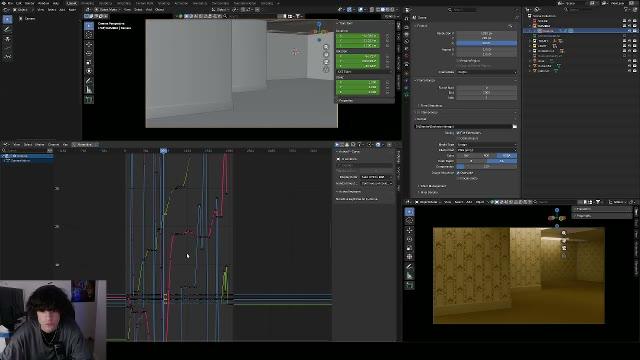Expand Color Management panel
Viewport: 640px width, 360px height.
[433, 186]
